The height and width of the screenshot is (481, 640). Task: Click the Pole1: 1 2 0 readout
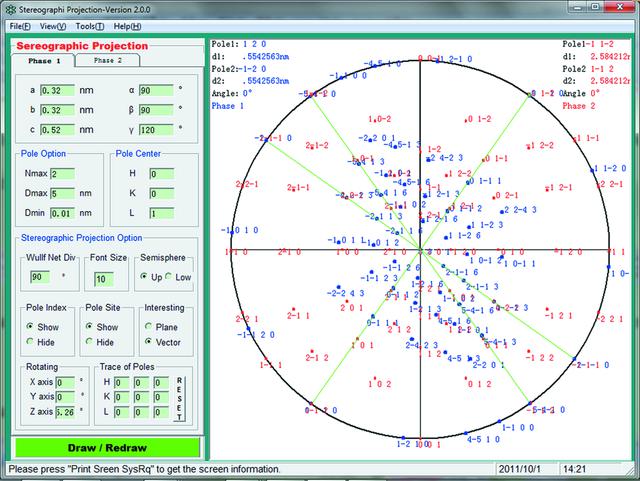(239, 44)
